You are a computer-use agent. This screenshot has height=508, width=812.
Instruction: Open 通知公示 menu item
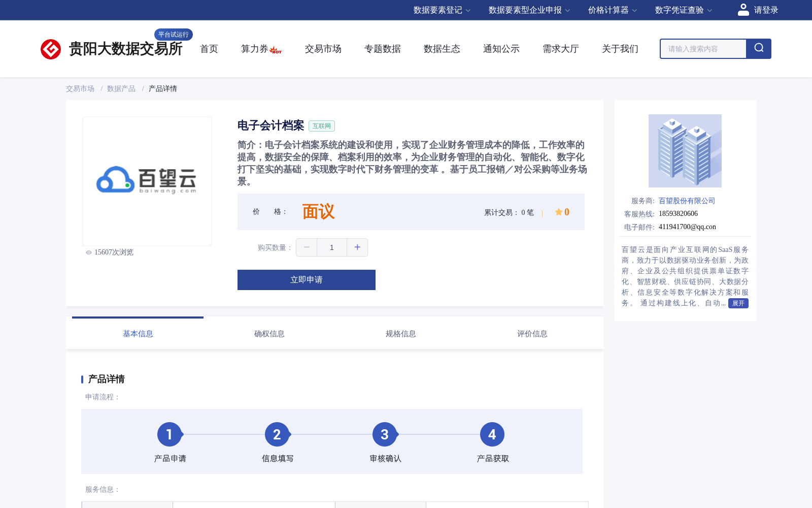[x=501, y=49]
